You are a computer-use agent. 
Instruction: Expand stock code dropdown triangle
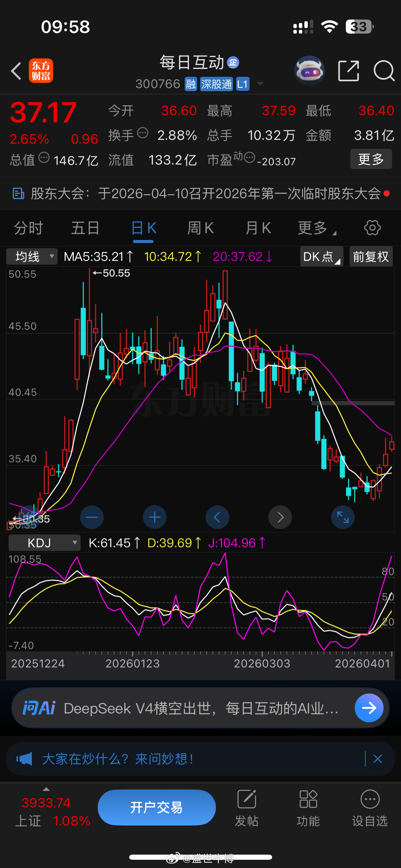point(260,84)
